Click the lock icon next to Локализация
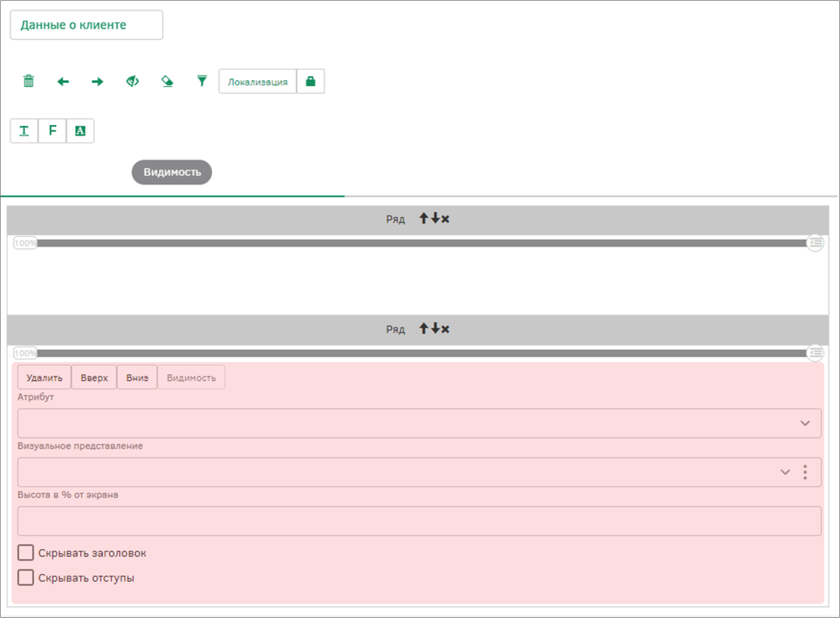840x618 pixels. [x=310, y=81]
